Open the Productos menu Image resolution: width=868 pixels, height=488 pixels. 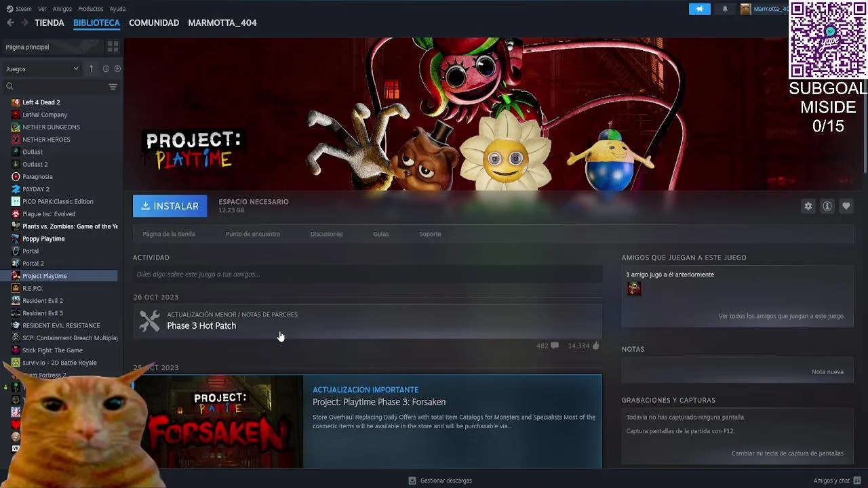click(x=91, y=9)
